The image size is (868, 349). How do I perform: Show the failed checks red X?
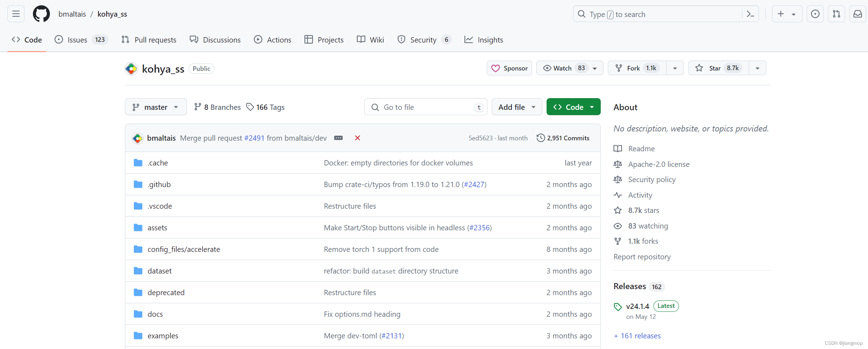[358, 138]
